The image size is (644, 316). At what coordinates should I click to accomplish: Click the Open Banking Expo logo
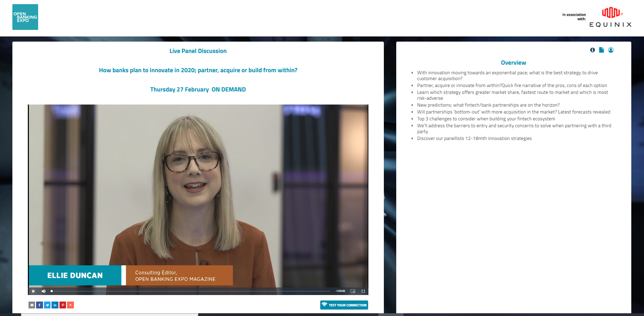tap(25, 17)
